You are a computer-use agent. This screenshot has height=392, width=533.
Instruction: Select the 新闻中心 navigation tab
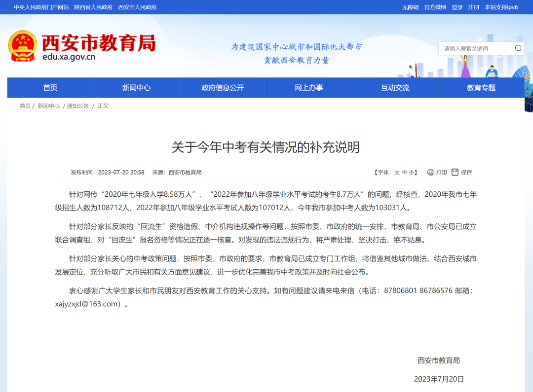pyautogui.click(x=136, y=87)
